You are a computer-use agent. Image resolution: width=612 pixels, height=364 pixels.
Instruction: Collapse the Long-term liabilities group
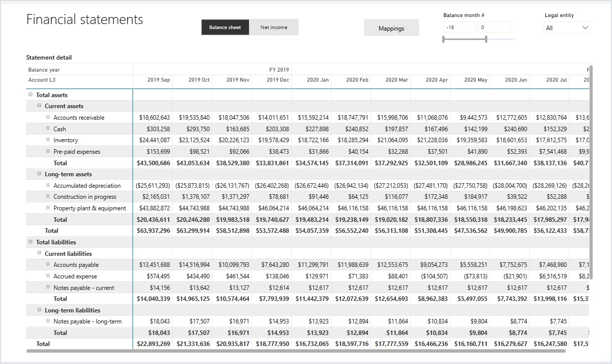39,310
